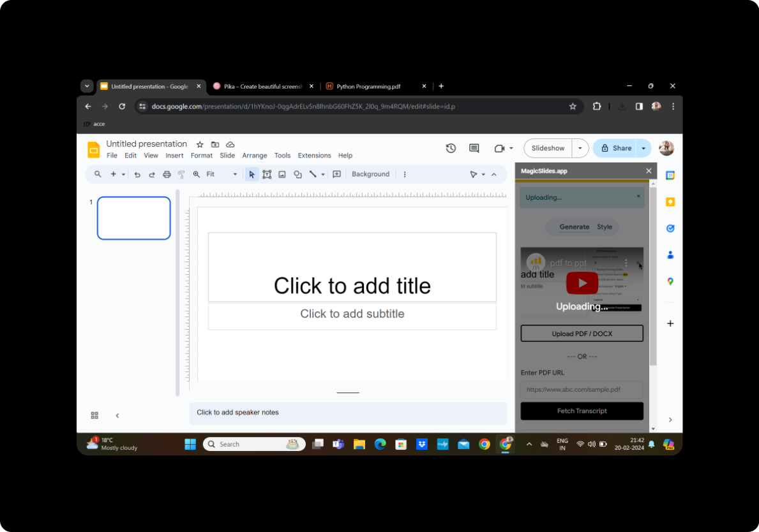Check the cloud document status icon
Viewport: 759px width, 532px height.
point(230,144)
